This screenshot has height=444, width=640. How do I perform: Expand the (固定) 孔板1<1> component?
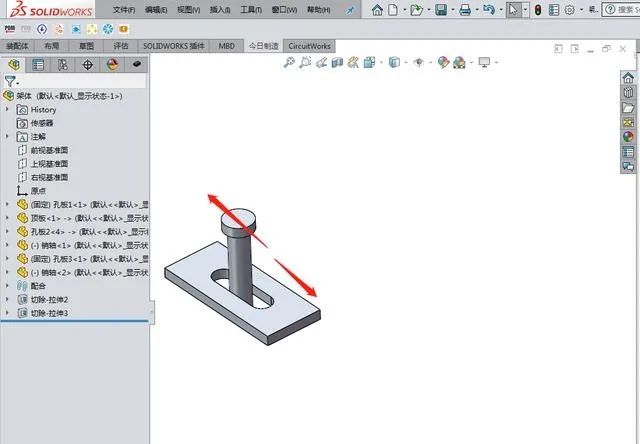(7, 204)
